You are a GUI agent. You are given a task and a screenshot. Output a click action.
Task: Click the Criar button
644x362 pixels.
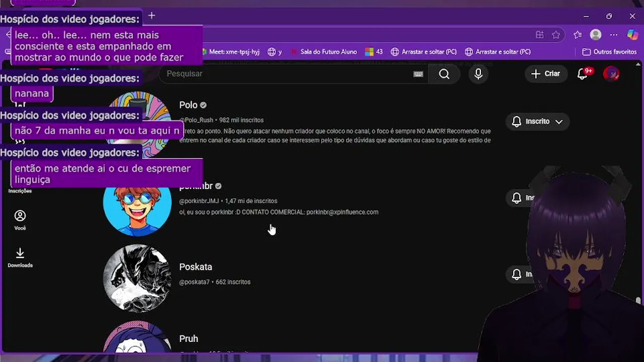coord(546,74)
